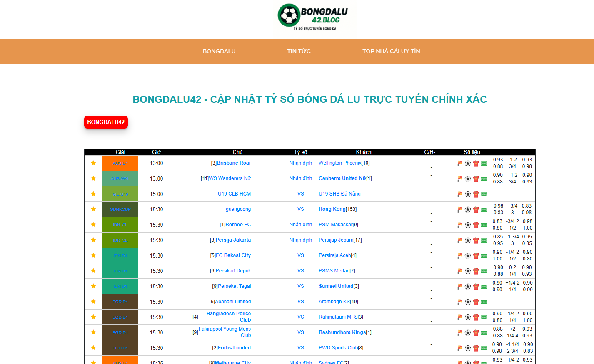Click the Số liệu column header
Screen dimensions: 594x364
coord(472,152)
